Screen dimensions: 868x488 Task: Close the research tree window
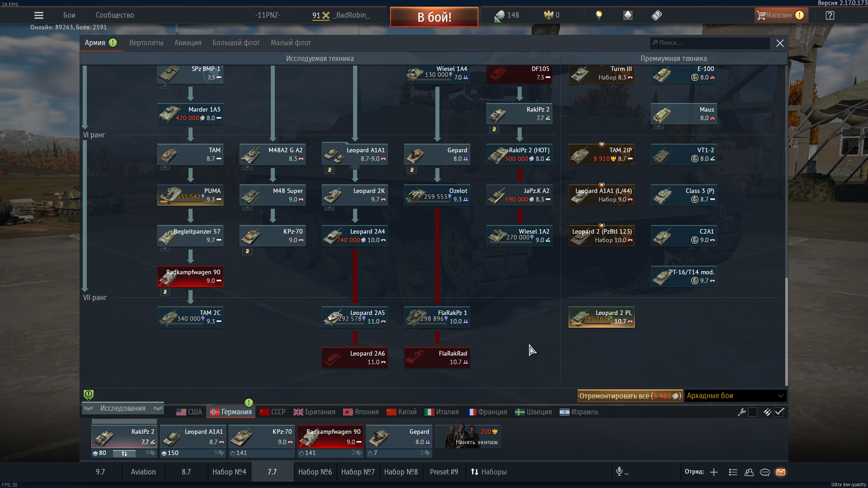pyautogui.click(x=780, y=43)
